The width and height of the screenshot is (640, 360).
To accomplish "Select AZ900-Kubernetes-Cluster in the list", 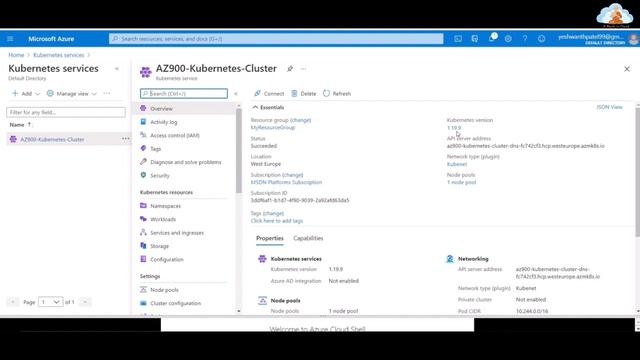I will (52, 139).
